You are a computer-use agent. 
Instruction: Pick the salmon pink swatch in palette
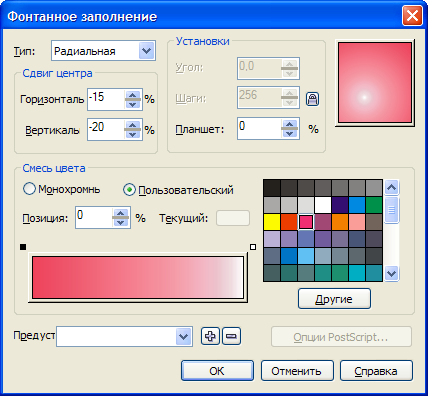(x=357, y=222)
